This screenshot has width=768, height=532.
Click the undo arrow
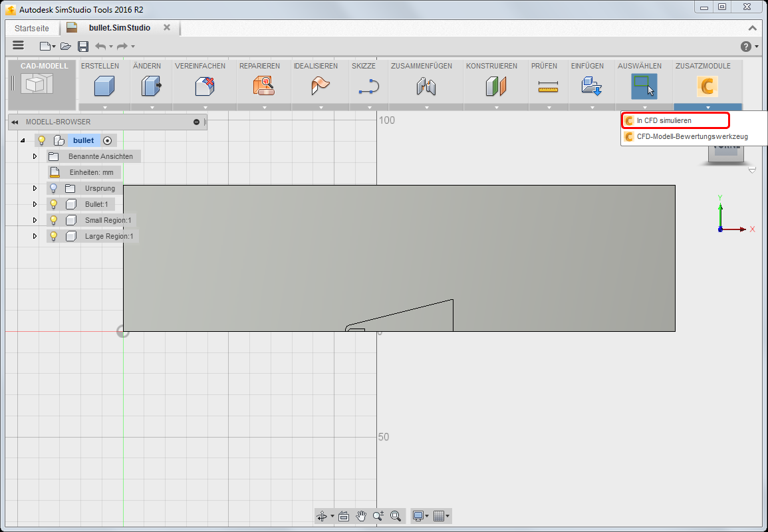click(x=100, y=46)
